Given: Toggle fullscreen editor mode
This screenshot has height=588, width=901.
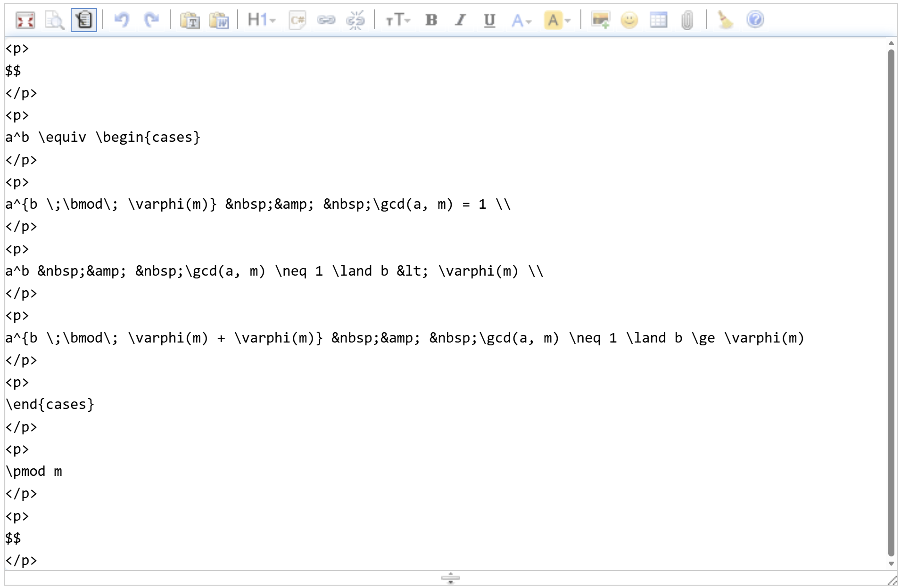Looking at the screenshot, I should 25,20.
